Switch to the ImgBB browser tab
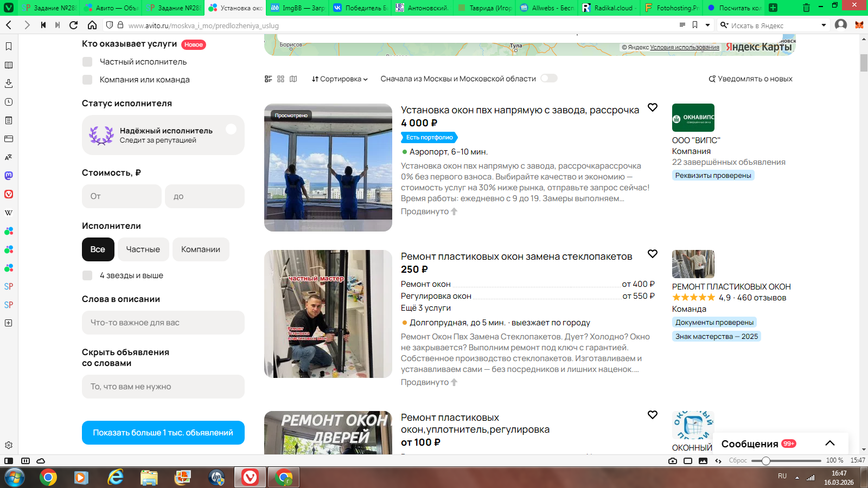 298,8
